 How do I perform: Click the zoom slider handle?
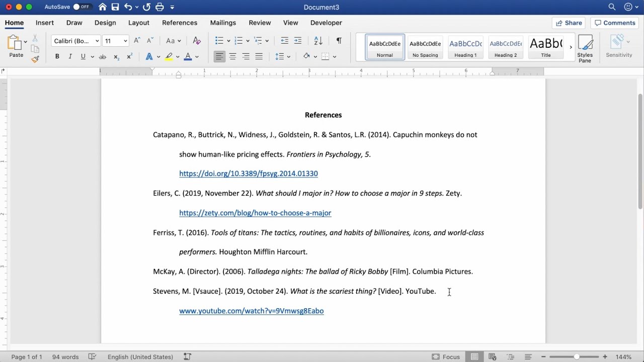(x=577, y=357)
